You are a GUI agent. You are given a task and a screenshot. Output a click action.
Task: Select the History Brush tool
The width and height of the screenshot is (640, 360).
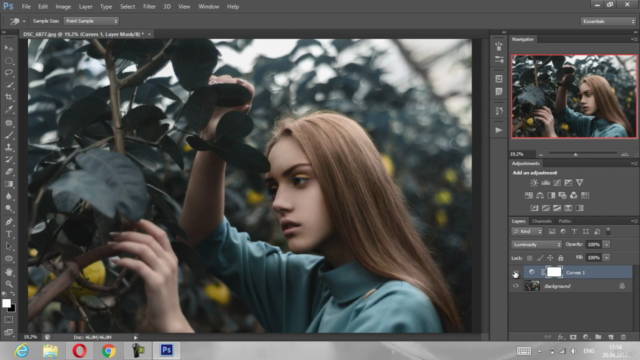point(9,160)
